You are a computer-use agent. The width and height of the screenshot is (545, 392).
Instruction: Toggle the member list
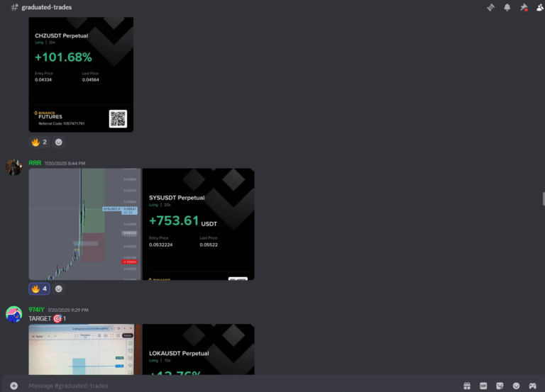pos(540,7)
